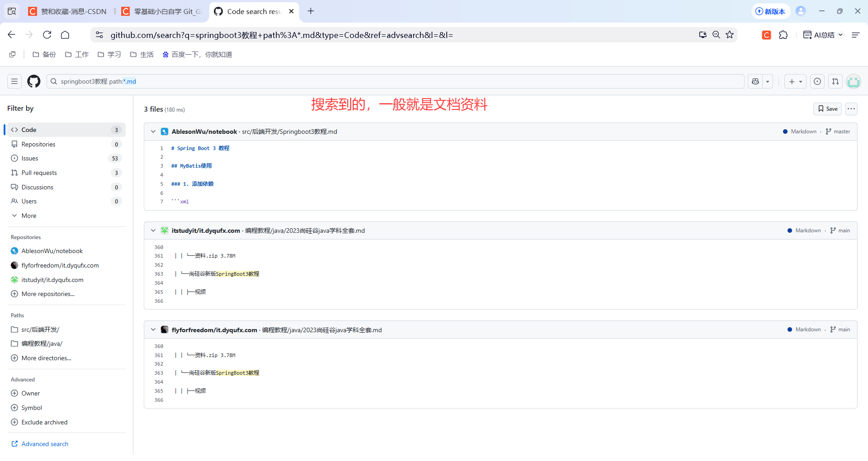Click AblesonWu repository avatar in first result
Screen dimensions: 868x461
(x=165, y=132)
